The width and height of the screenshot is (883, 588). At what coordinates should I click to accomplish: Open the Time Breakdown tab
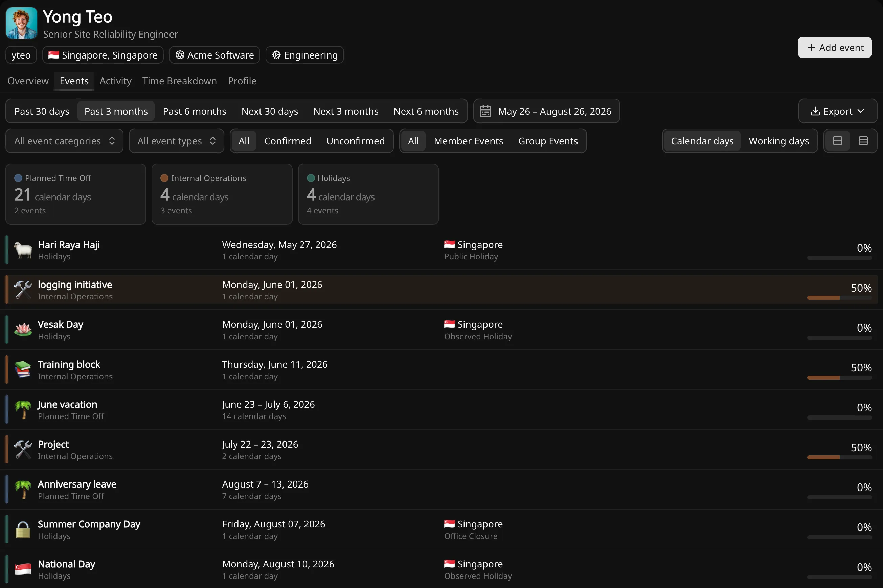tap(180, 81)
